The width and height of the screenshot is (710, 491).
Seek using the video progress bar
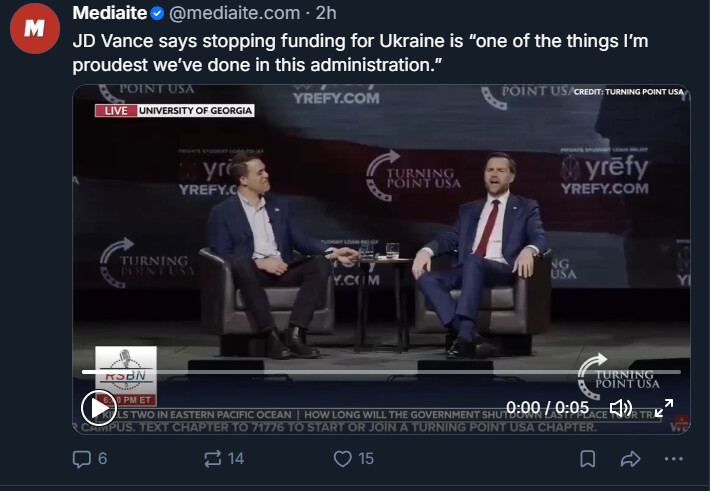380,372
